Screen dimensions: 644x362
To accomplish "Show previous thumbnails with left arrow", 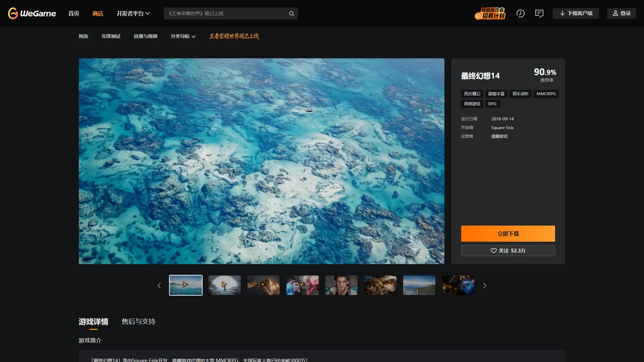I will (x=159, y=286).
